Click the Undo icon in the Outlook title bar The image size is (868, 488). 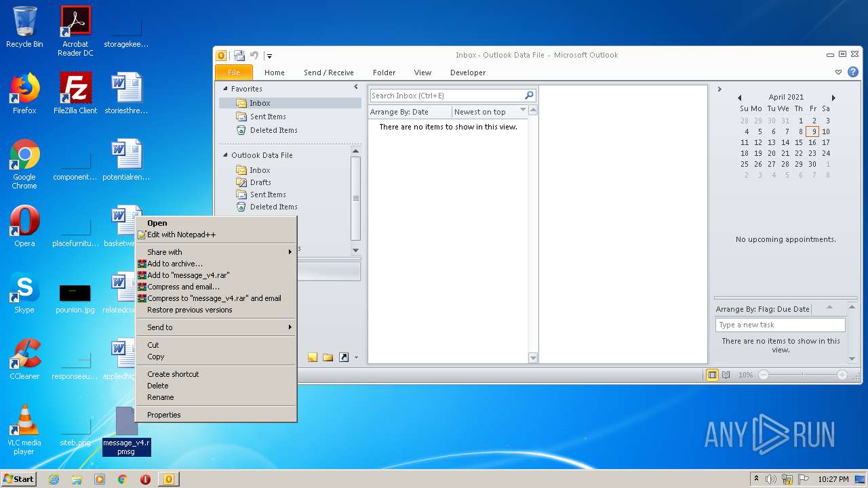[x=254, y=56]
